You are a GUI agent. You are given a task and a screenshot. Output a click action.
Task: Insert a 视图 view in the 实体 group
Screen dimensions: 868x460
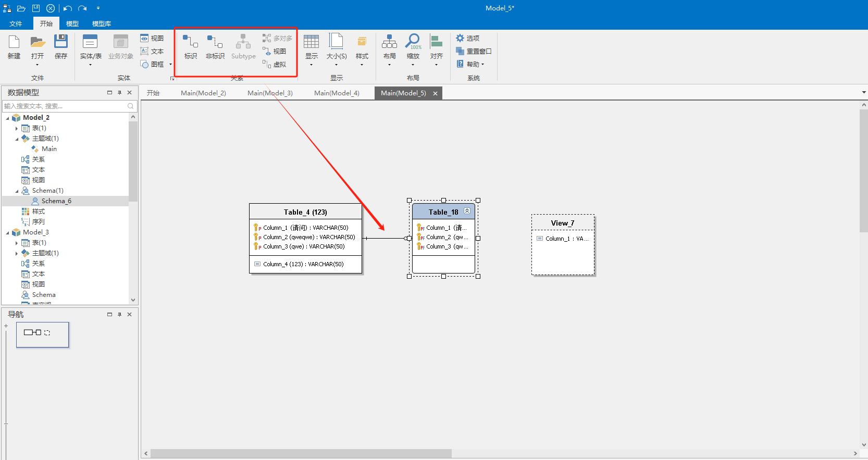152,38
